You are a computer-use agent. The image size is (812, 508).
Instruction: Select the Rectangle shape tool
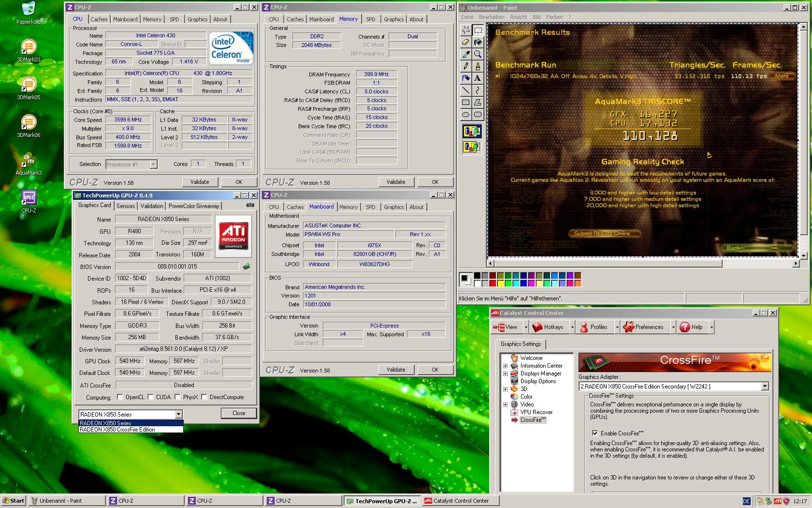point(465,103)
